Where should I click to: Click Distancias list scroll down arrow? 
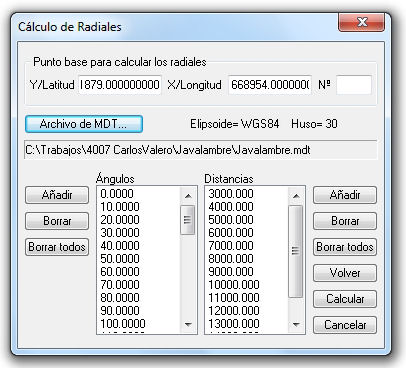[x=296, y=324]
